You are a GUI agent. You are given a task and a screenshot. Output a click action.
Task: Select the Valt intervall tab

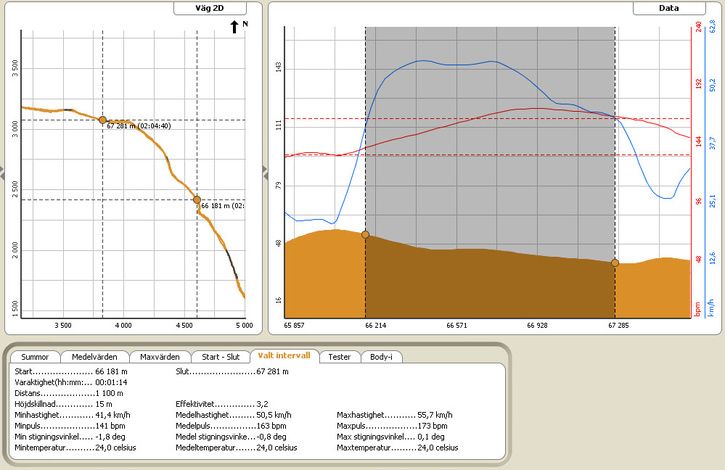tap(284, 356)
